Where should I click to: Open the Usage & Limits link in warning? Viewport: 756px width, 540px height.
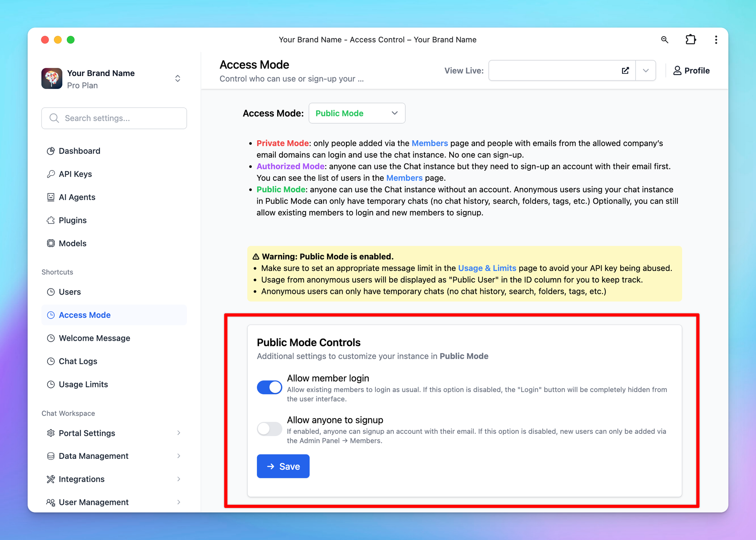tap(487, 268)
